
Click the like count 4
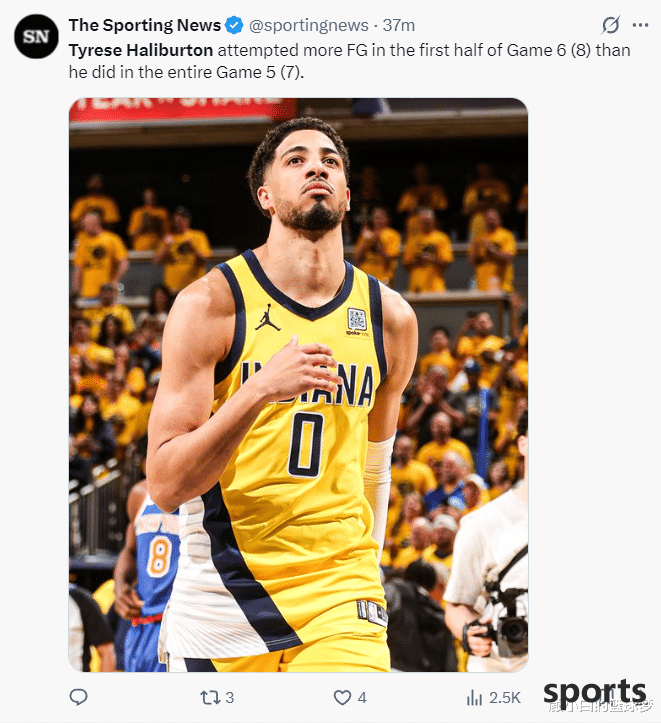click(362, 697)
